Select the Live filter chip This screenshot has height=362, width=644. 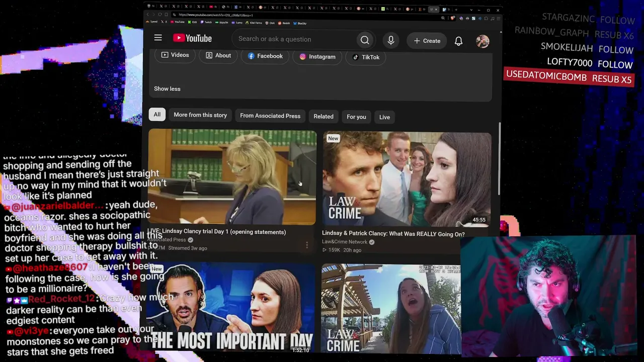click(x=384, y=117)
